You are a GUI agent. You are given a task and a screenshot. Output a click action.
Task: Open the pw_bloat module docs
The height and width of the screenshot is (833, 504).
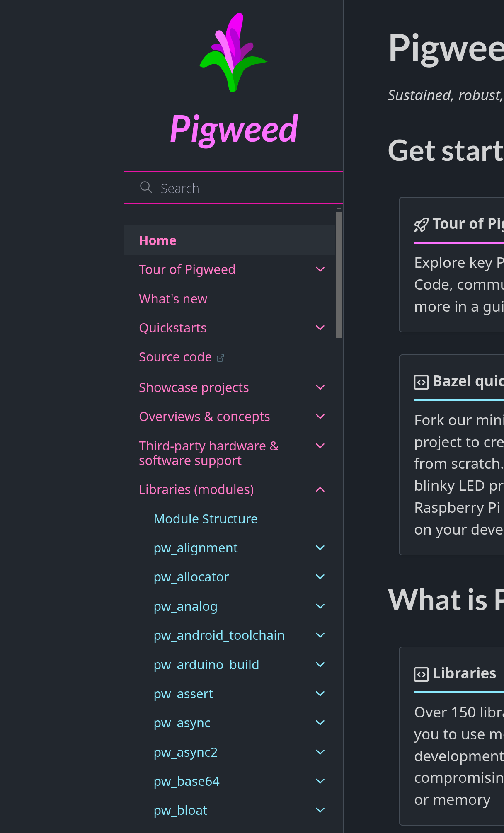(x=180, y=810)
